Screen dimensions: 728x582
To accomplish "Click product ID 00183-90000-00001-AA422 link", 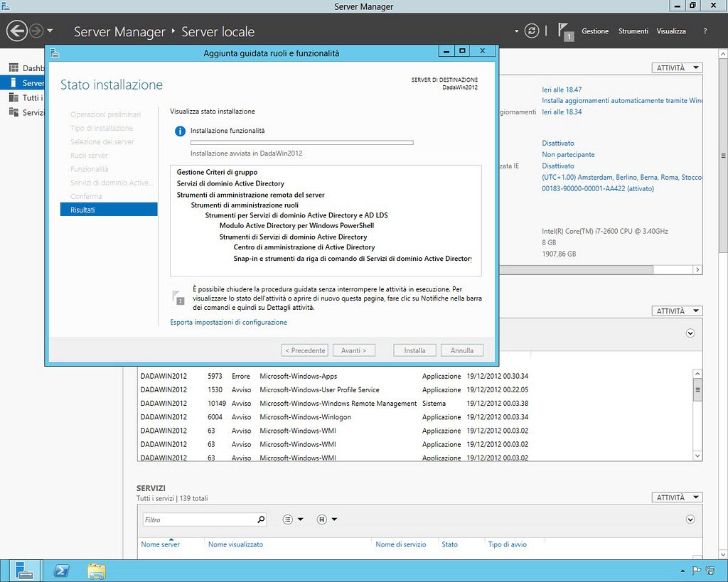I will point(598,188).
